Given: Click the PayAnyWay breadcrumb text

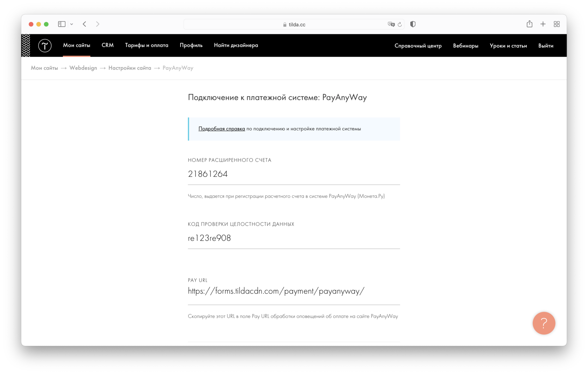Looking at the screenshot, I should tap(178, 68).
